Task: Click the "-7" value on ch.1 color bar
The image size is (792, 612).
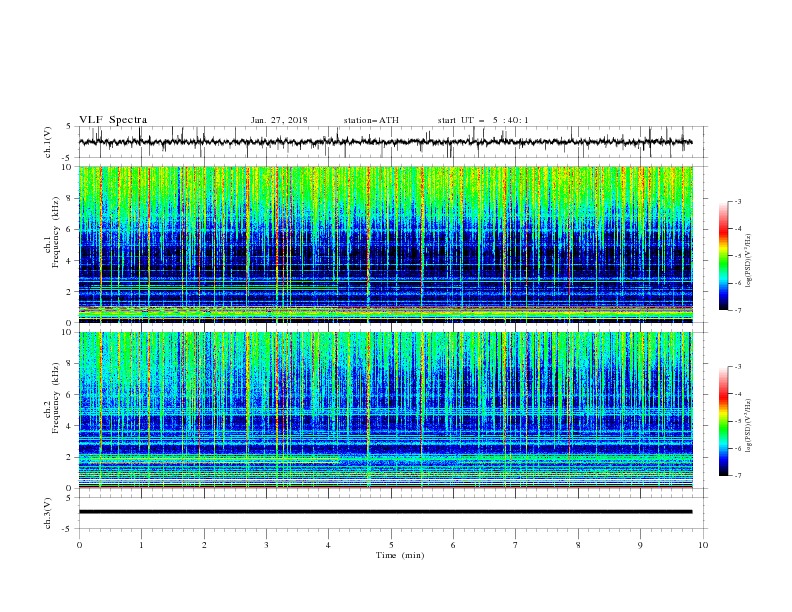Action: [x=737, y=310]
